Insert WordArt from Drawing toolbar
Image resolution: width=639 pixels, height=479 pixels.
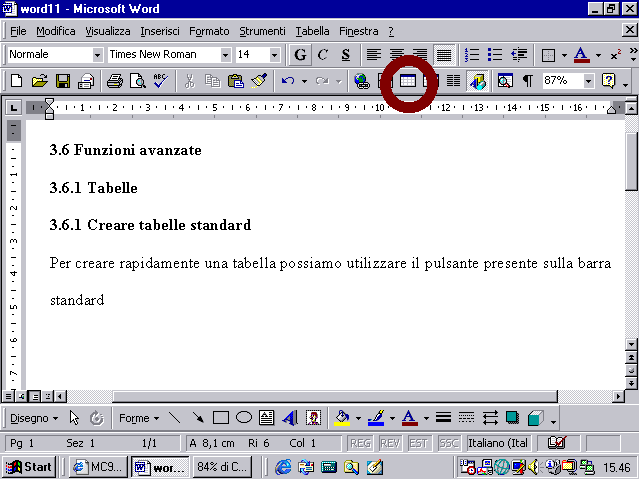(290, 418)
